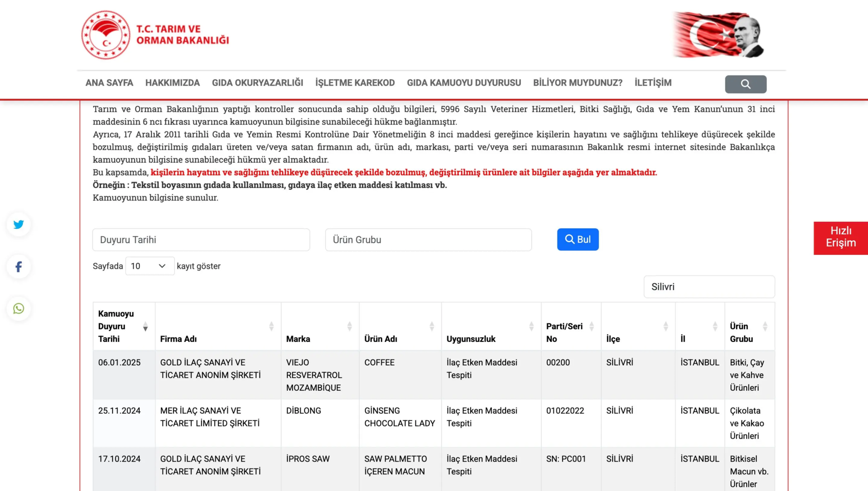Open İLETİŞİM menu item

point(653,83)
